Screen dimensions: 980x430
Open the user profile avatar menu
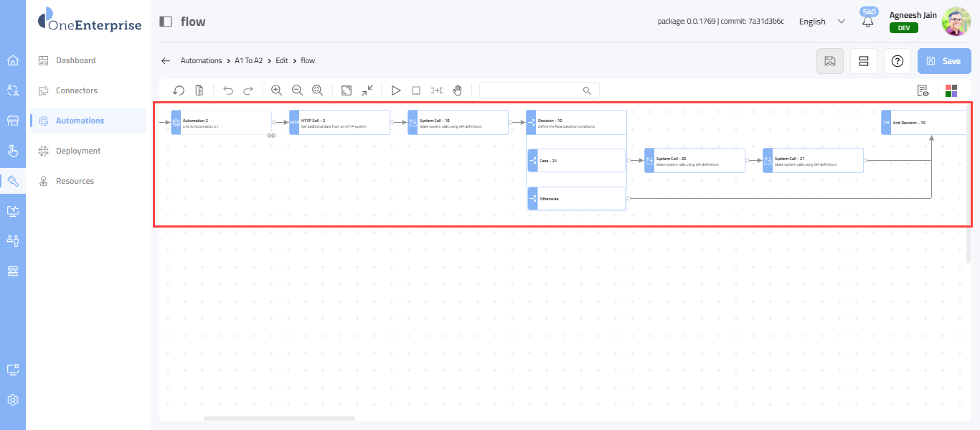(x=956, y=22)
